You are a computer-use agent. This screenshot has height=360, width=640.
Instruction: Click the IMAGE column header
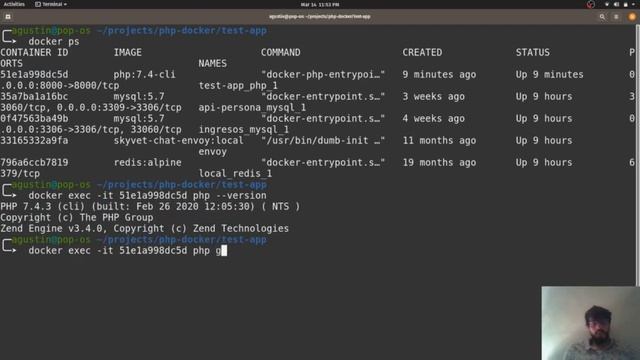[128, 52]
